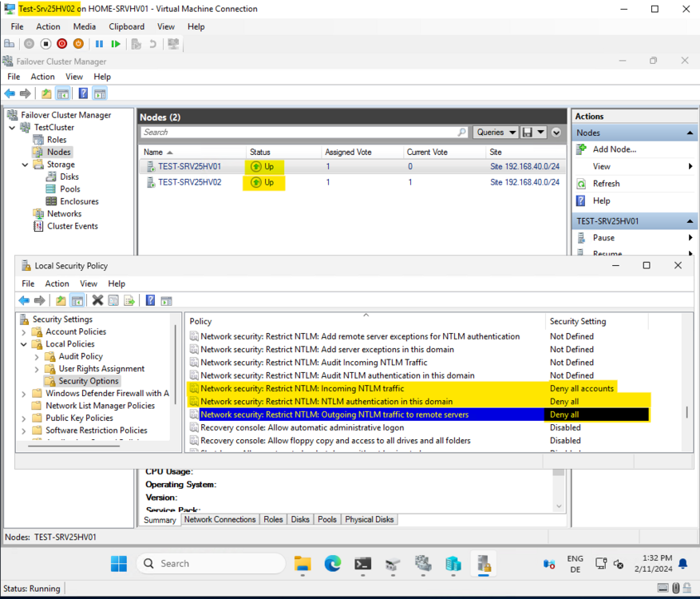Switch to the Network Connections tab

tap(219, 519)
